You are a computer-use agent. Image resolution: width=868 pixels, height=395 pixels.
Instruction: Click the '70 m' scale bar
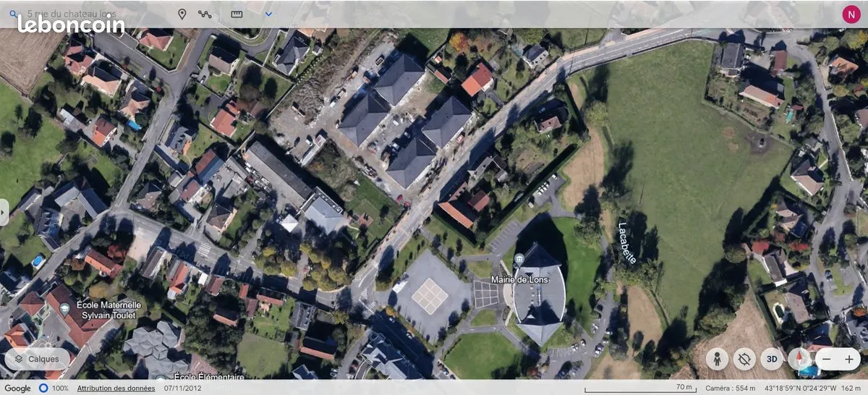tap(640, 388)
